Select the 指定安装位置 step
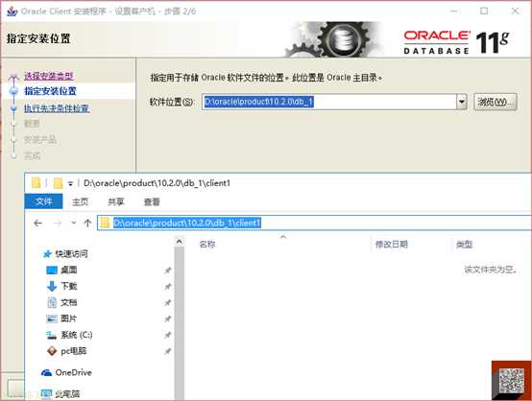The image size is (532, 401). pos(50,91)
